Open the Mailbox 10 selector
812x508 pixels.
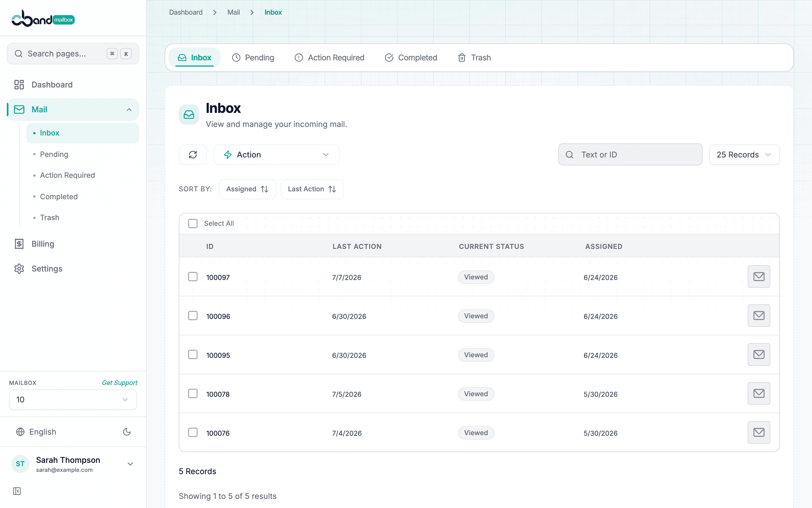pos(73,399)
